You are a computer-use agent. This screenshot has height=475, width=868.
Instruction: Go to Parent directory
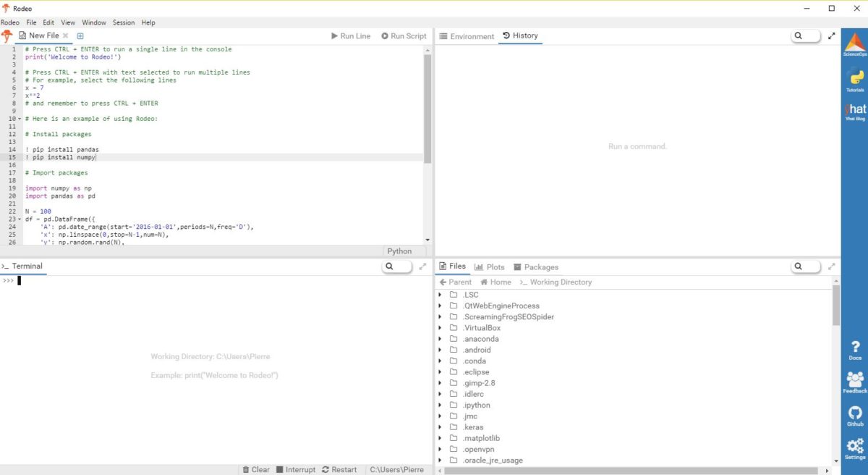point(455,282)
